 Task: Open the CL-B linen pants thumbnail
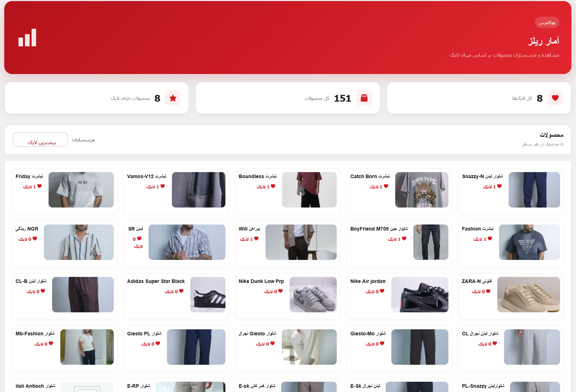tap(83, 295)
